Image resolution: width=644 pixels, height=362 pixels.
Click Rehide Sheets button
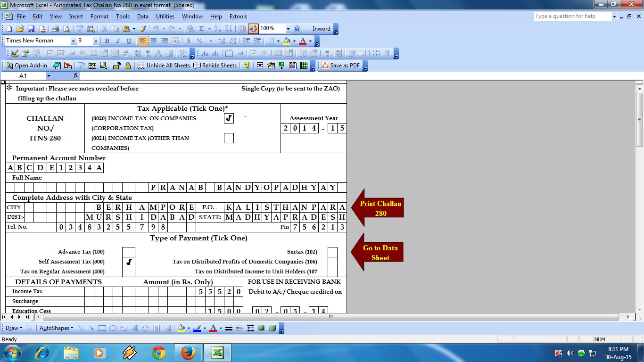pos(215,66)
